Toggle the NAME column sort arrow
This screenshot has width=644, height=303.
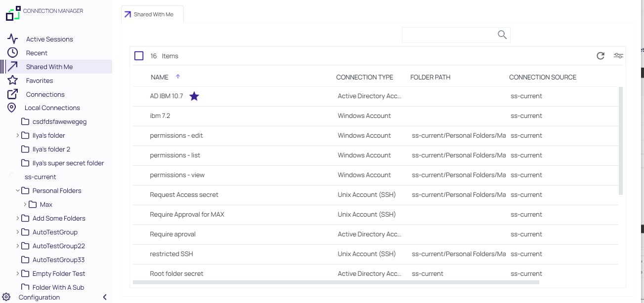pyautogui.click(x=178, y=76)
